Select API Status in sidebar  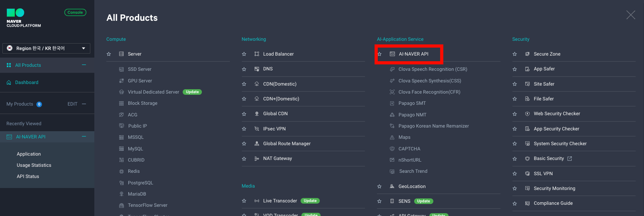28,176
